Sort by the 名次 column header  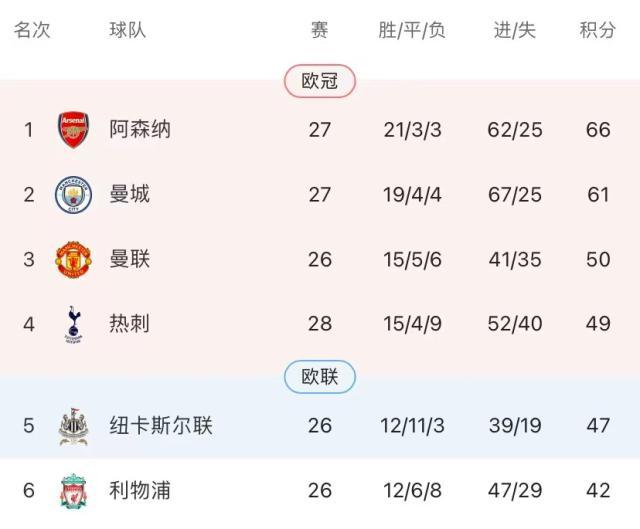pyautogui.click(x=32, y=30)
